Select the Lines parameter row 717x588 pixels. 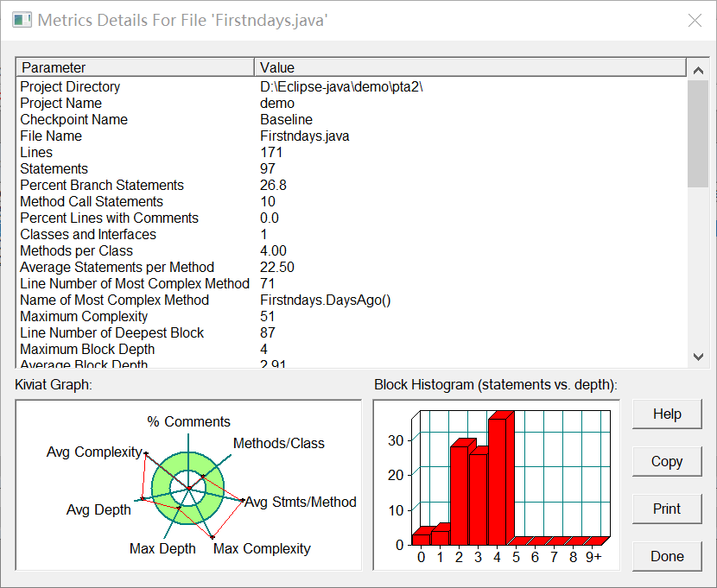pos(352,153)
